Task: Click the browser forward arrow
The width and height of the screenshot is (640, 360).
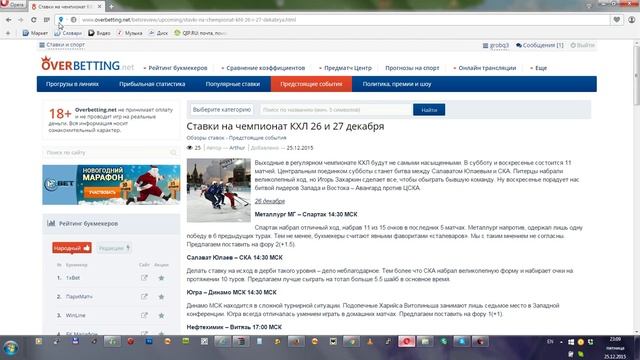Action: (x=20, y=20)
